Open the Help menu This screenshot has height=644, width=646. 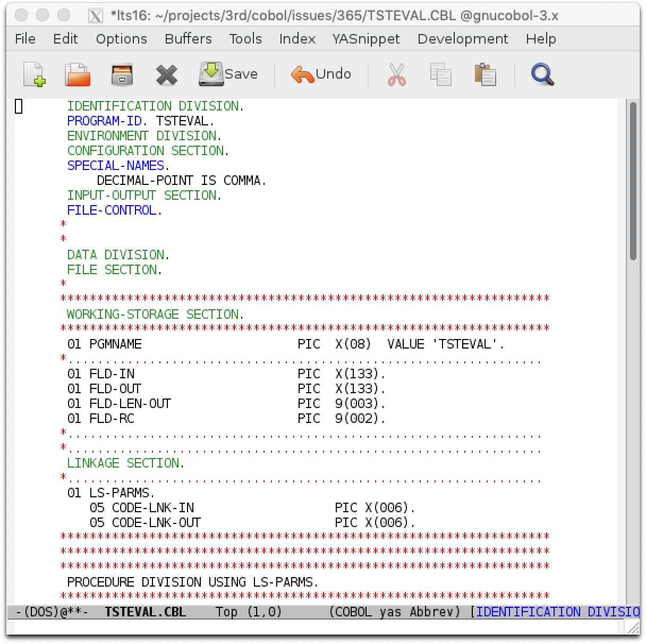pyautogui.click(x=540, y=38)
